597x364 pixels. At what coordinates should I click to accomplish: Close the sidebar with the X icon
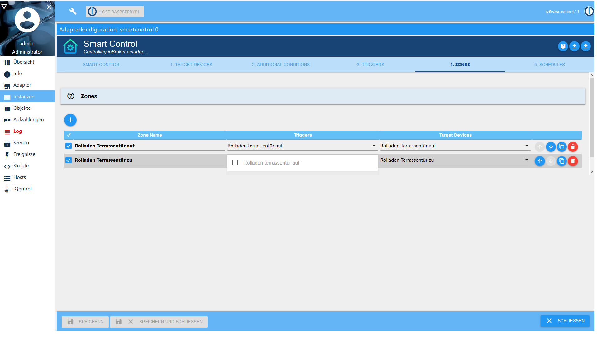click(x=49, y=7)
